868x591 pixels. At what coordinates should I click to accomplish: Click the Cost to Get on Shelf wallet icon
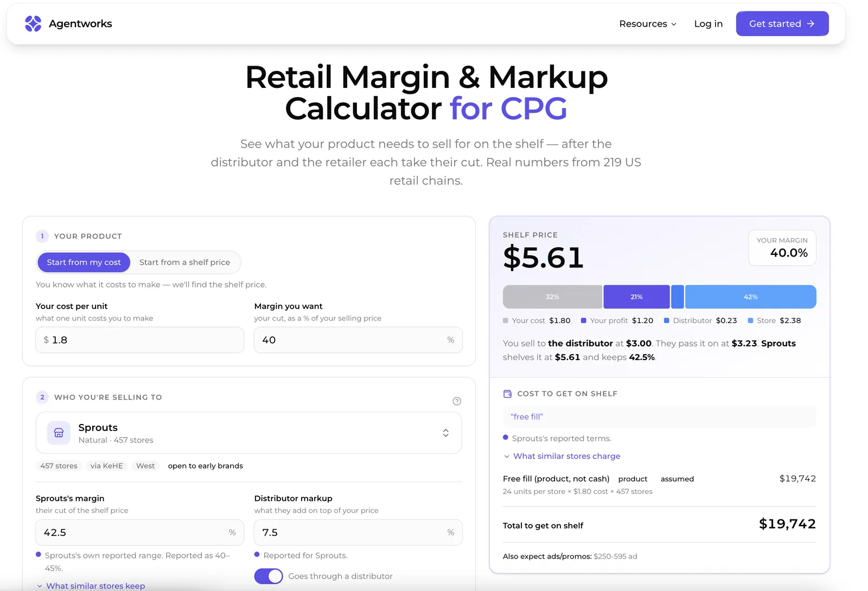coord(507,394)
